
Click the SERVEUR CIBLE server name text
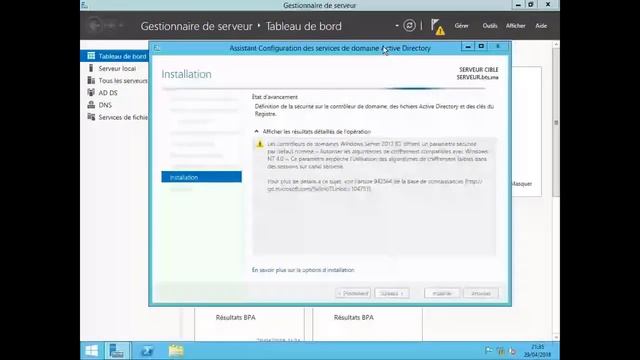click(477, 77)
